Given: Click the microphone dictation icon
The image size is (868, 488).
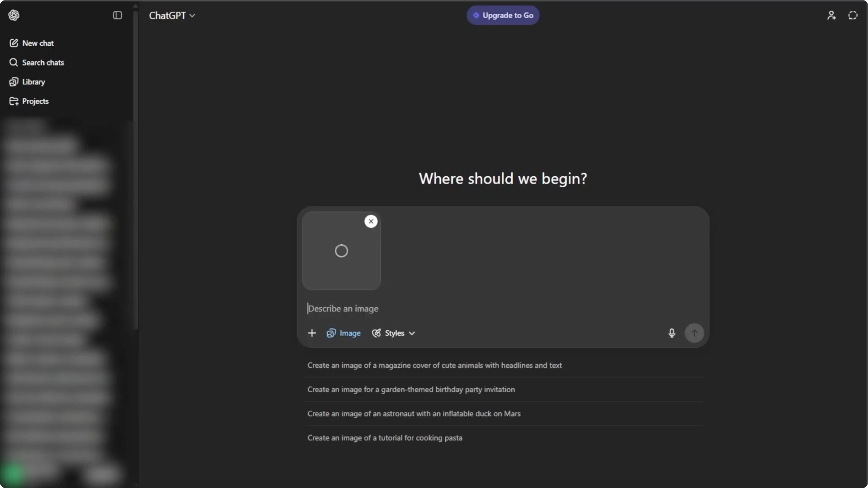Looking at the screenshot, I should pos(671,333).
